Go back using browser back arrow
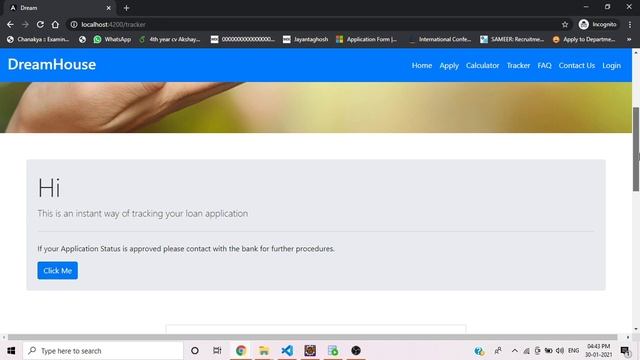 tap(10, 24)
